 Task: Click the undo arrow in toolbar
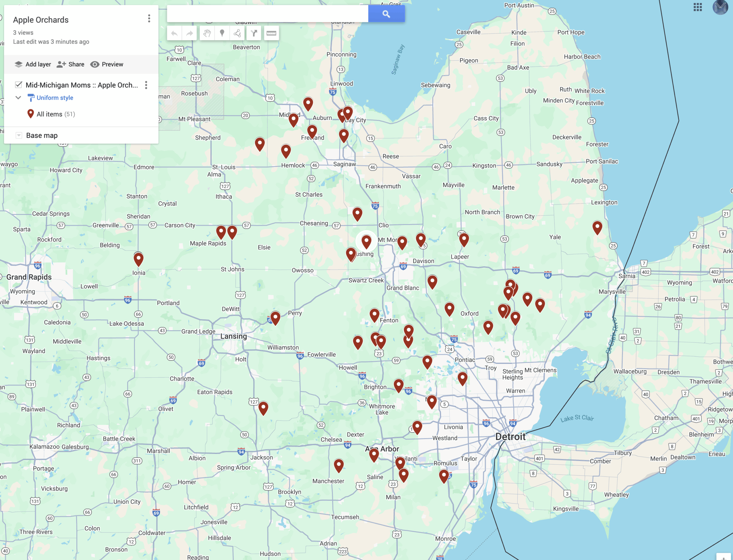tap(174, 33)
